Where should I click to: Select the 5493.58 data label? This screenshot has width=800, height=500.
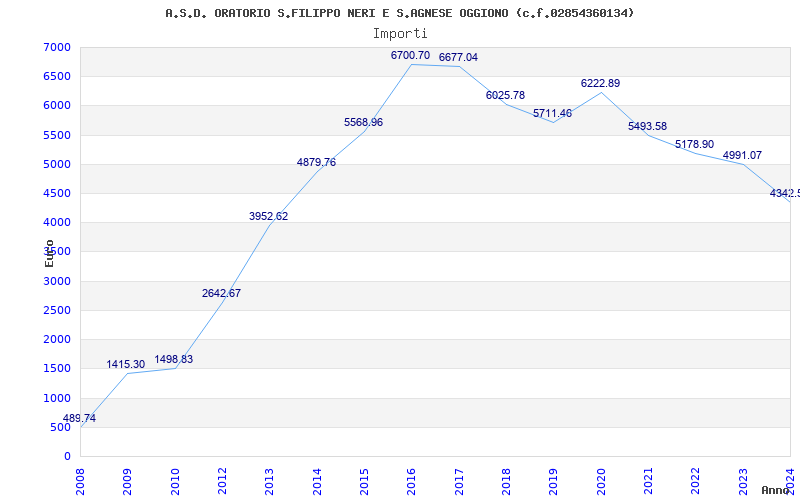[647, 126]
